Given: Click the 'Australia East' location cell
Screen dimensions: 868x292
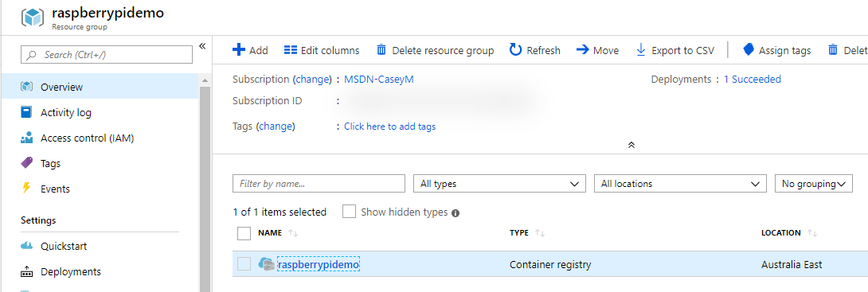Looking at the screenshot, I should tap(792, 265).
